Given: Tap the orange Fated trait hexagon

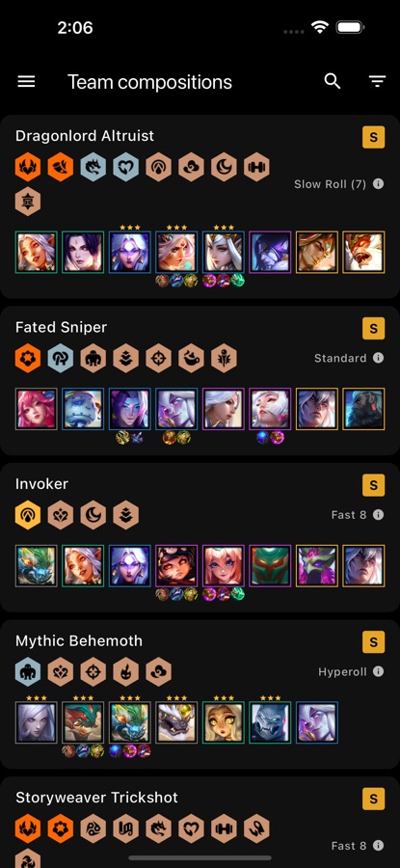Looking at the screenshot, I should tap(28, 358).
